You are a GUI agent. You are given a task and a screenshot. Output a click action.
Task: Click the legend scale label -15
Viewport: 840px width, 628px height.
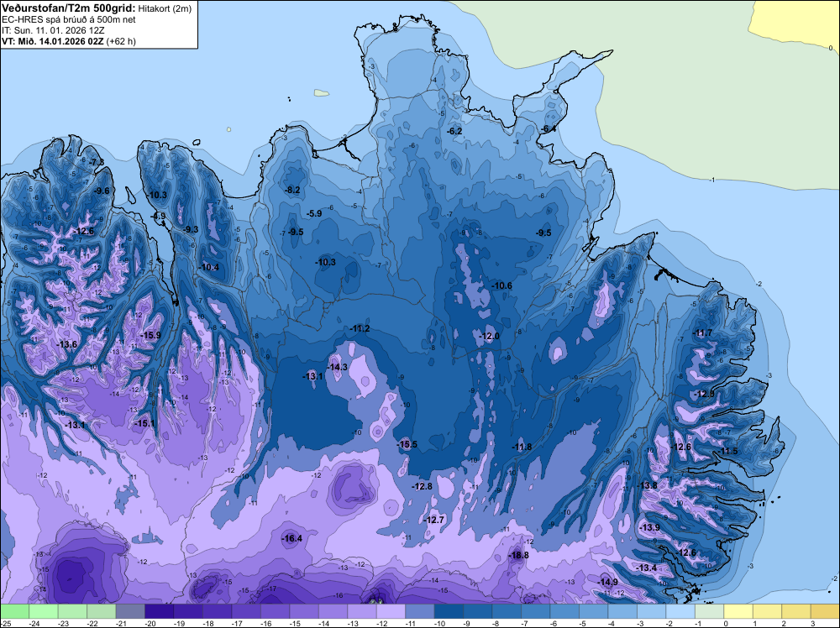pos(296,623)
